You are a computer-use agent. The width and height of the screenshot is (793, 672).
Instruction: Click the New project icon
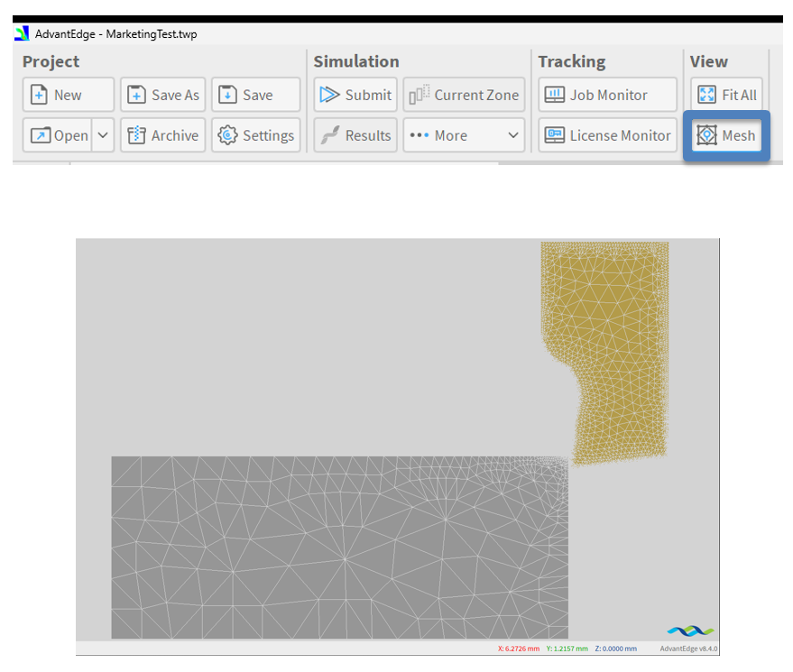tap(41, 95)
